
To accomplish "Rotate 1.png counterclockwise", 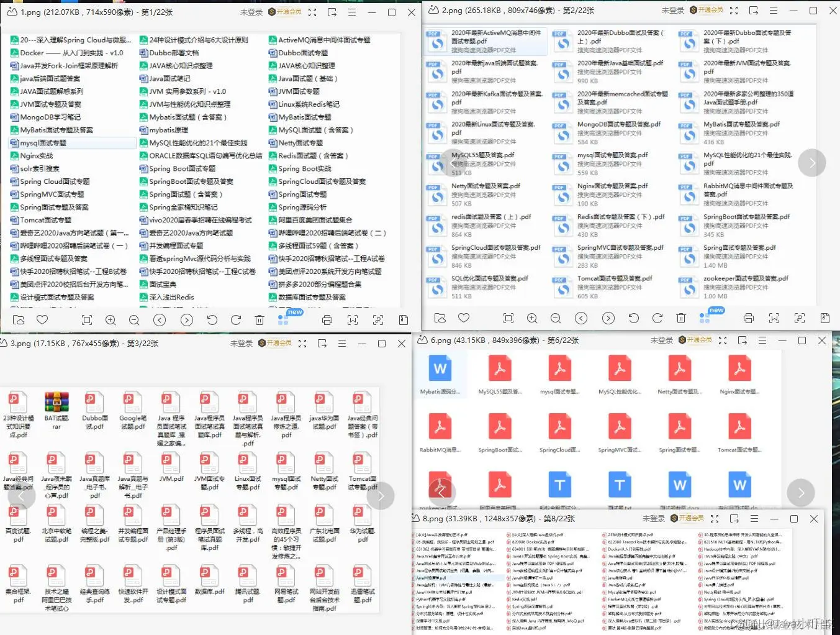I will coord(212,319).
